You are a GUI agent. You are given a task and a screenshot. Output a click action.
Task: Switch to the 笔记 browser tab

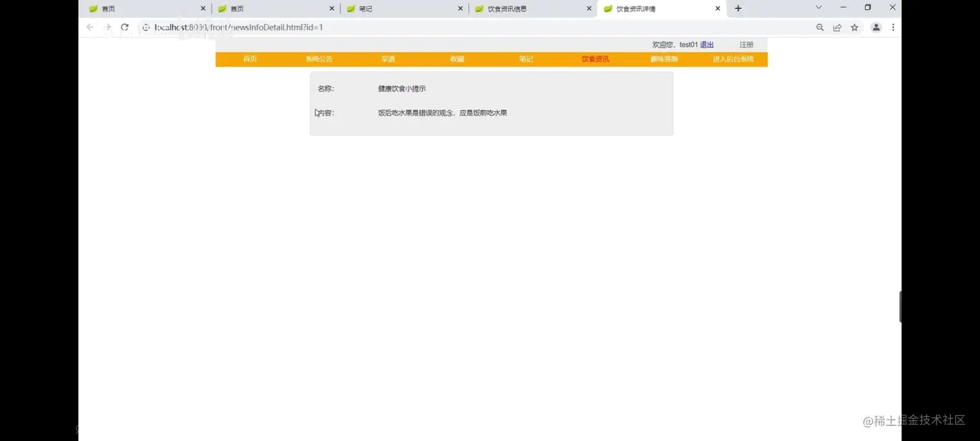pyautogui.click(x=404, y=8)
